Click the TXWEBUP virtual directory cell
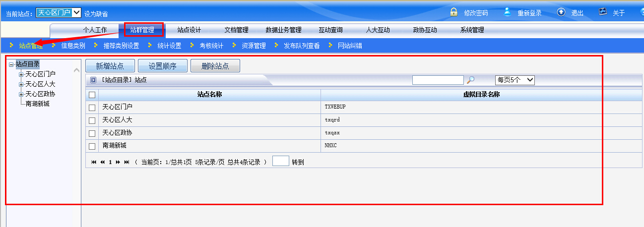This screenshot has width=644, height=227. coord(481,107)
